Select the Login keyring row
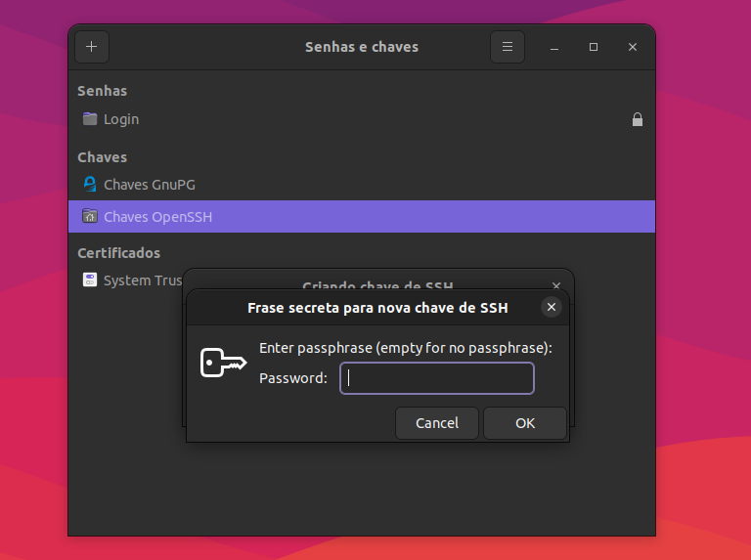The image size is (751, 560). pyautogui.click(x=362, y=119)
